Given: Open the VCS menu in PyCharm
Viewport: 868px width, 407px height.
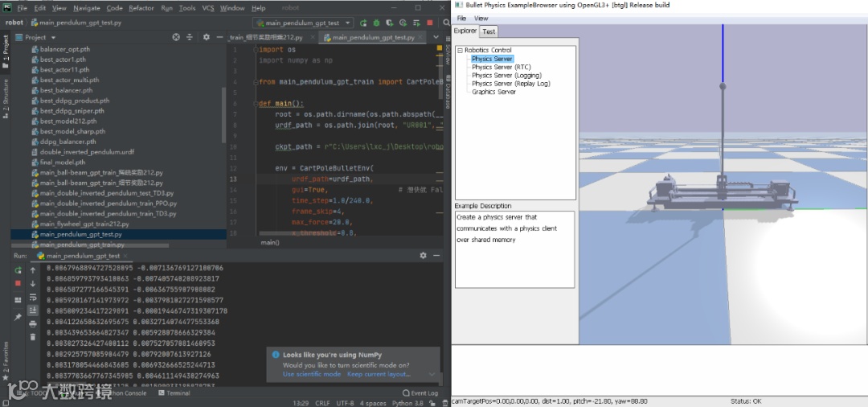Looking at the screenshot, I should pos(208,8).
